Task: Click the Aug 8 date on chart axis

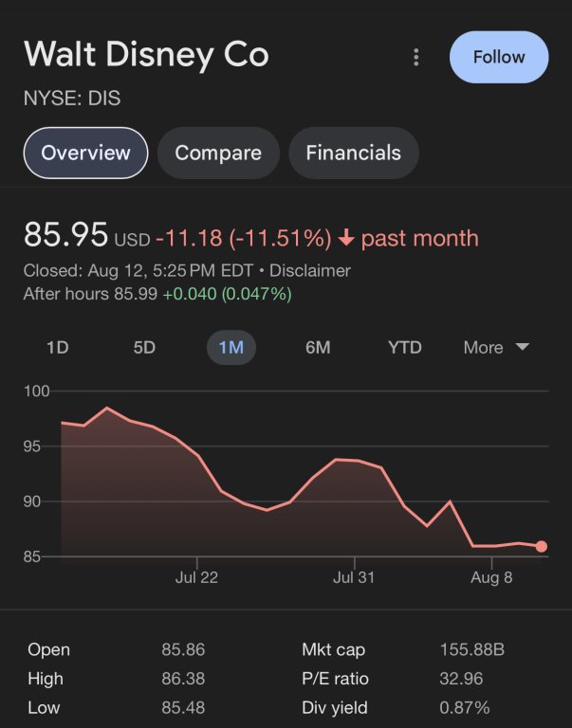Action: click(x=491, y=578)
